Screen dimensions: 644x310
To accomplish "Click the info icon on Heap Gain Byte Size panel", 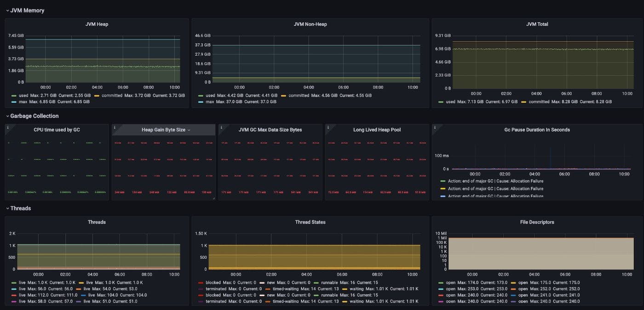I will (x=115, y=128).
